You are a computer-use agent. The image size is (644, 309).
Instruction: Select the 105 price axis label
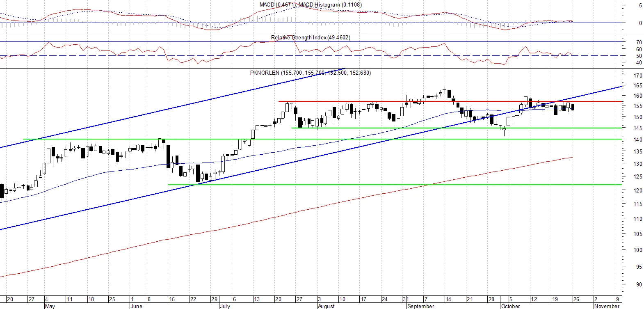point(638,234)
